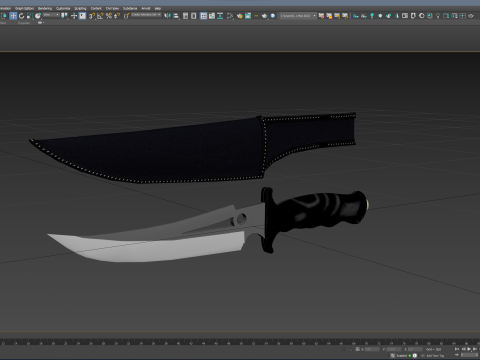The height and width of the screenshot is (360, 480).
Task: Toggle the Percent Snap icon
Action: point(109,16)
